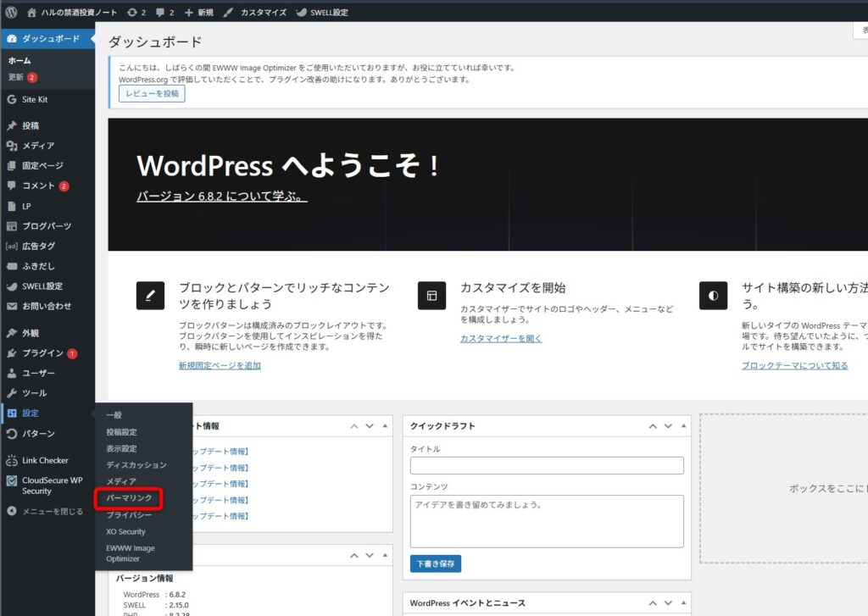Click the LP document icon
This screenshot has height=616, width=868.
tap(12, 206)
